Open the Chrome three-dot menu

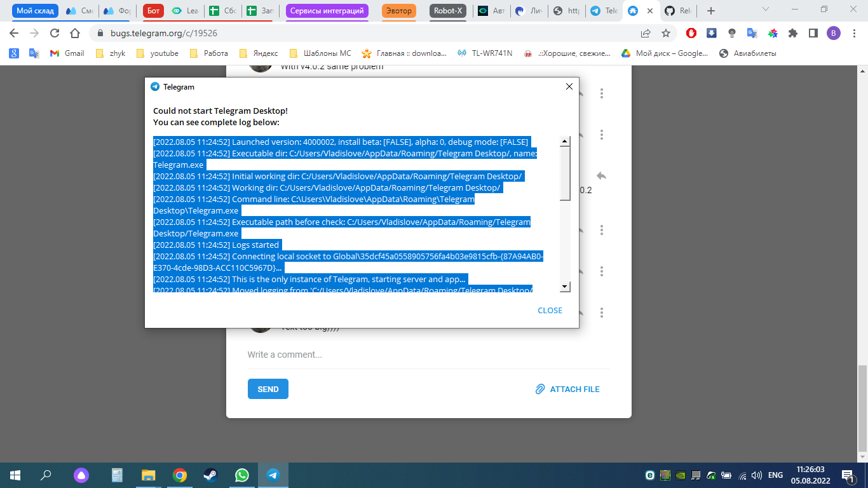pyautogui.click(x=853, y=33)
